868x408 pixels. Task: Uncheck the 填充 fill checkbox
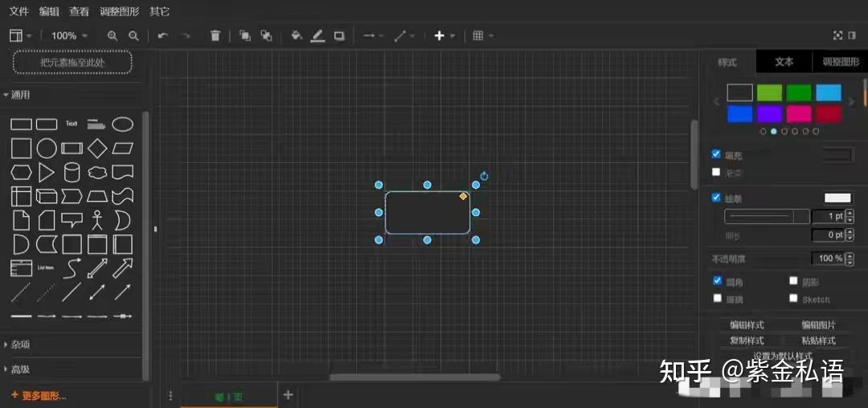pyautogui.click(x=716, y=153)
